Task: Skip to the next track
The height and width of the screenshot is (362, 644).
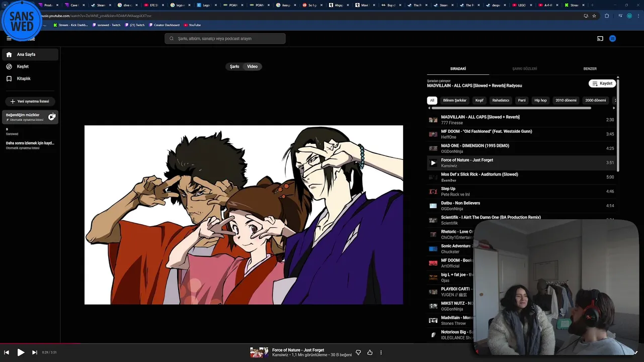Action: point(34,352)
